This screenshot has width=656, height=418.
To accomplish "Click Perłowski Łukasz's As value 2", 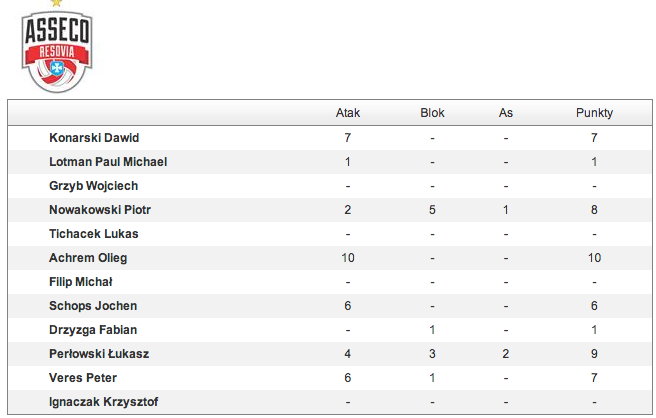I will tap(506, 354).
